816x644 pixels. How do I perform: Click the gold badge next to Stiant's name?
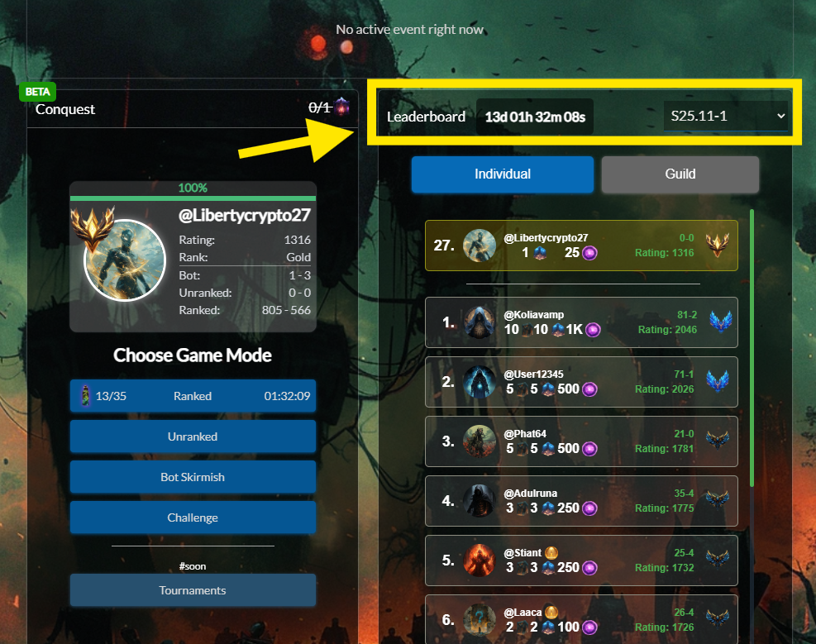click(551, 552)
